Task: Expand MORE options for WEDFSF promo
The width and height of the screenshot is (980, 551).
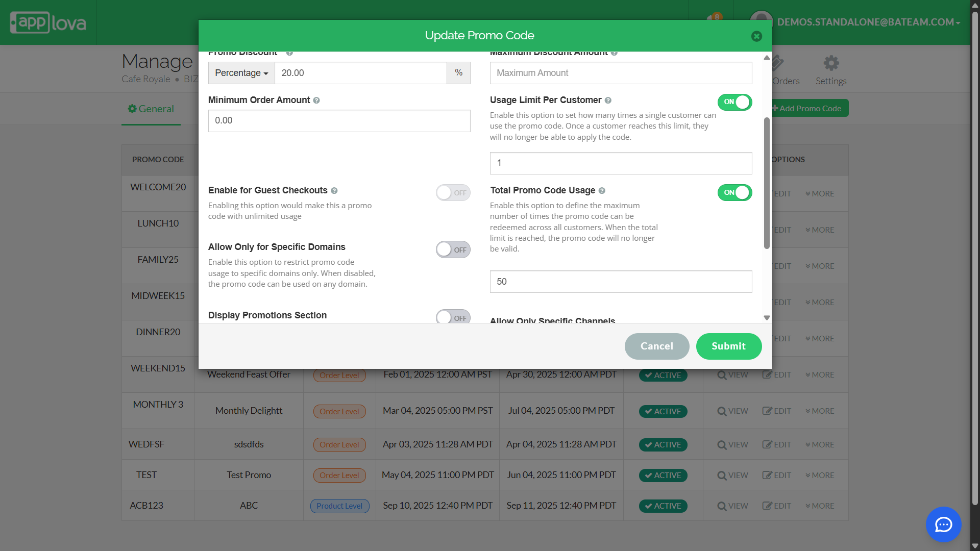Action: pos(820,445)
